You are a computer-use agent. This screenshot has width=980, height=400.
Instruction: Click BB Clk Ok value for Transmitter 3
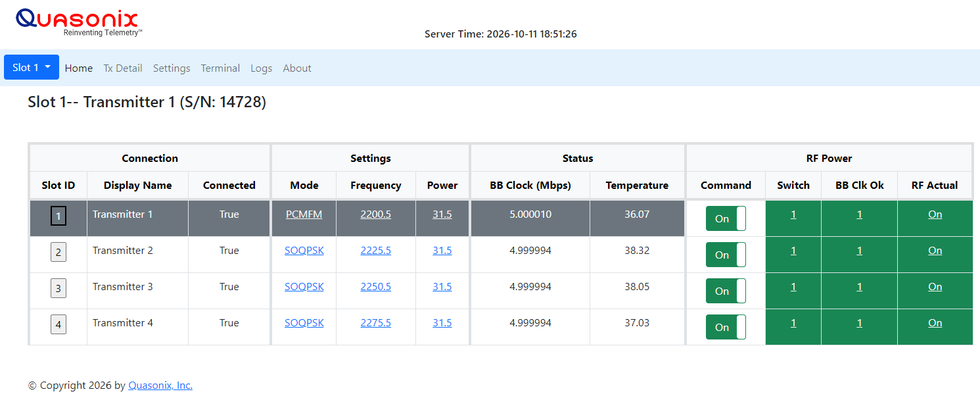[x=859, y=287]
